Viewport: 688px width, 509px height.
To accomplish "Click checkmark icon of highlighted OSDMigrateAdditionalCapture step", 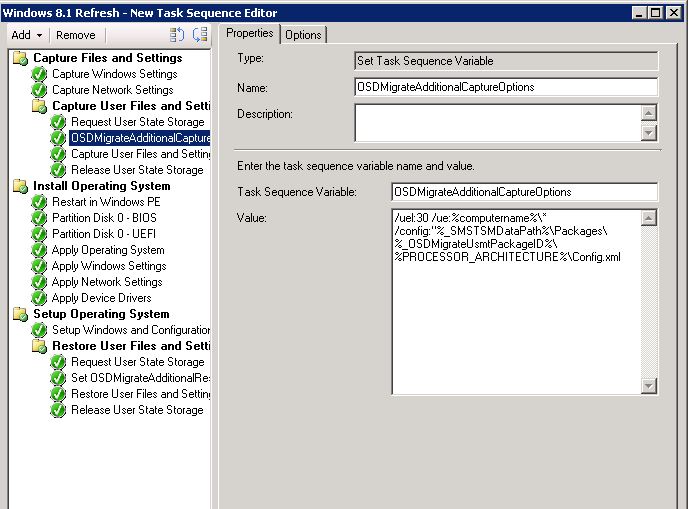I will pos(58,138).
